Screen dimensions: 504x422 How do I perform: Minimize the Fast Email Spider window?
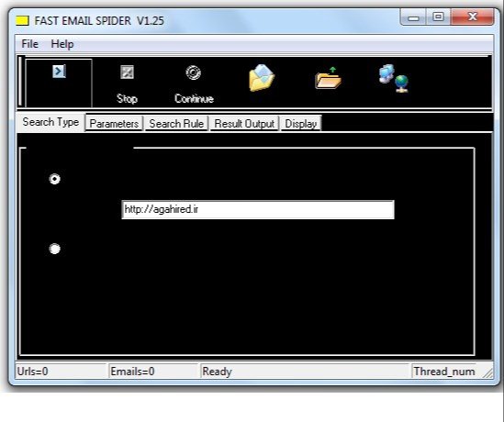tap(414, 17)
